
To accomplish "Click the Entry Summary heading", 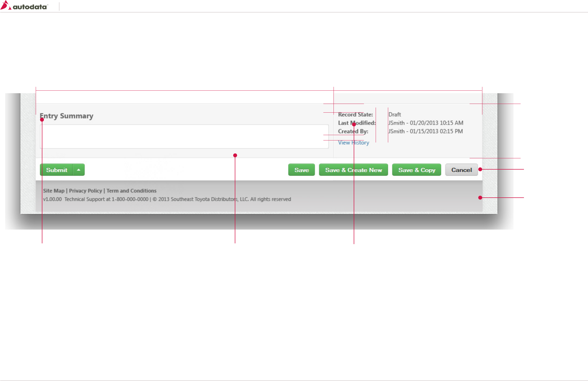I will (x=67, y=116).
